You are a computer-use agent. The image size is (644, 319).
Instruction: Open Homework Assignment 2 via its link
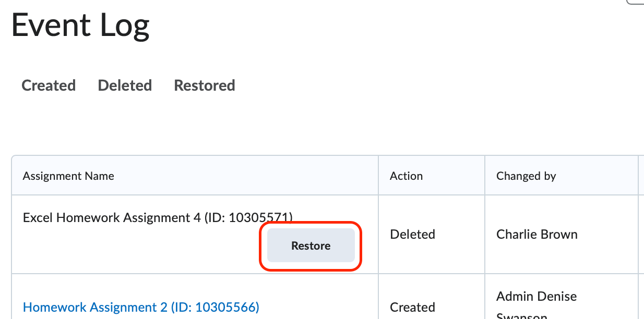point(141,307)
